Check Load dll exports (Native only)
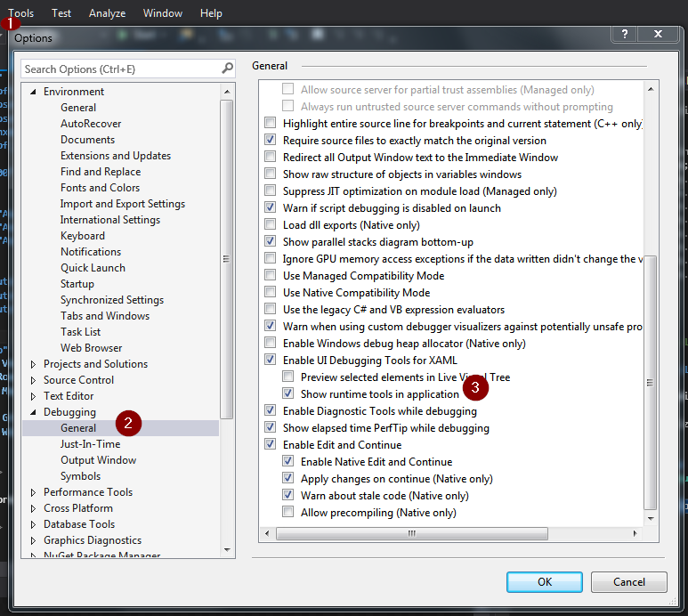 point(270,224)
